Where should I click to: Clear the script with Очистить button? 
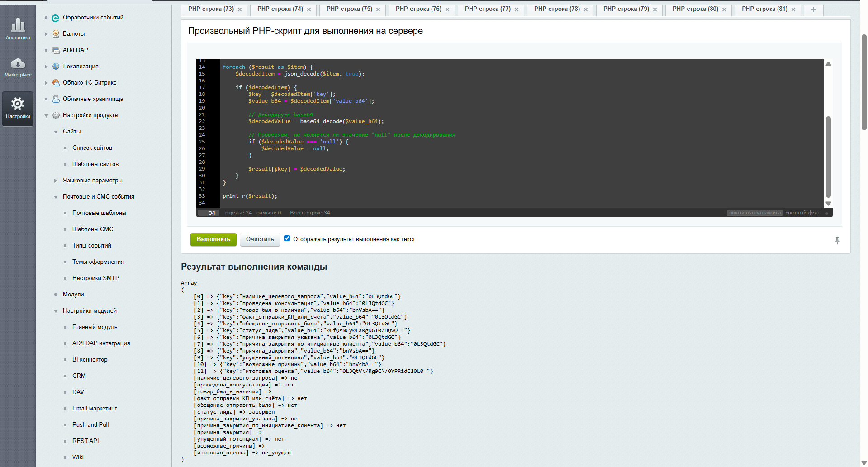tap(260, 239)
